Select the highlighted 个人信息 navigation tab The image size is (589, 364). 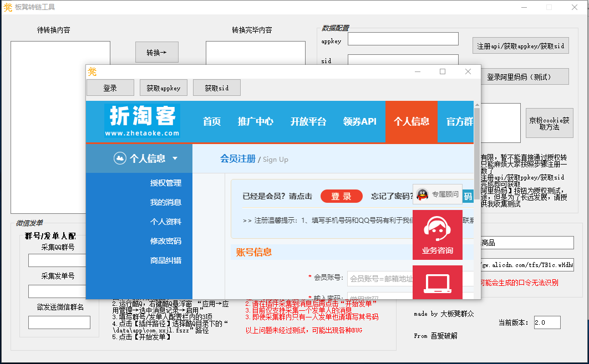pos(412,121)
